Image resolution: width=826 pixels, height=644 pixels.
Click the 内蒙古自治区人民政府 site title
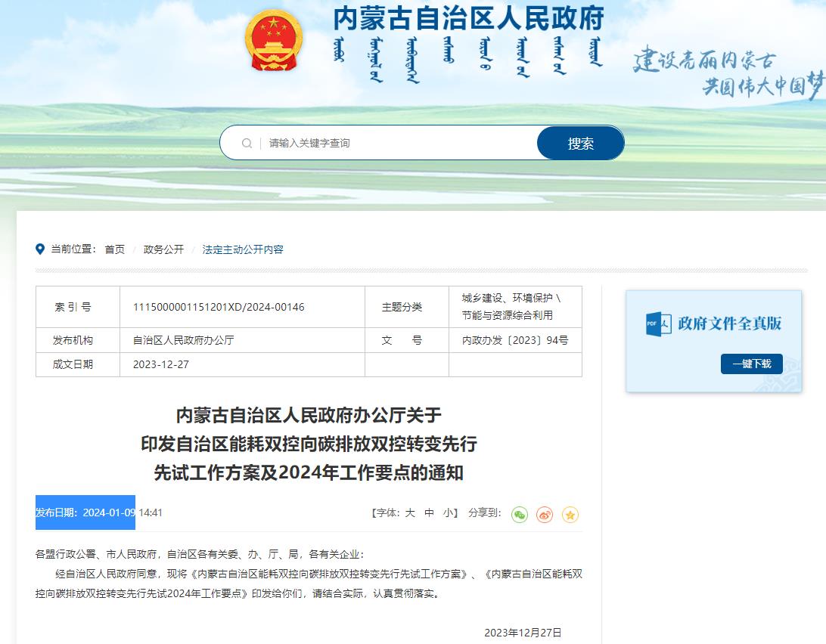point(468,18)
